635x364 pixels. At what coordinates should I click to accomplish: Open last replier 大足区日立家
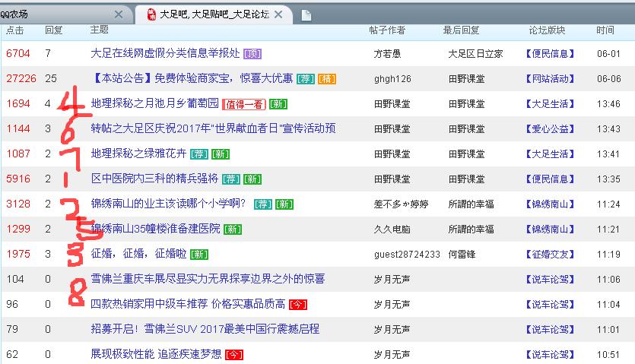click(x=475, y=54)
